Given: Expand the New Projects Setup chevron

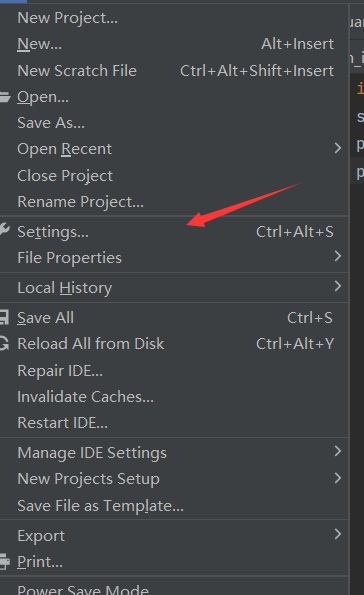Looking at the screenshot, I should tap(337, 478).
